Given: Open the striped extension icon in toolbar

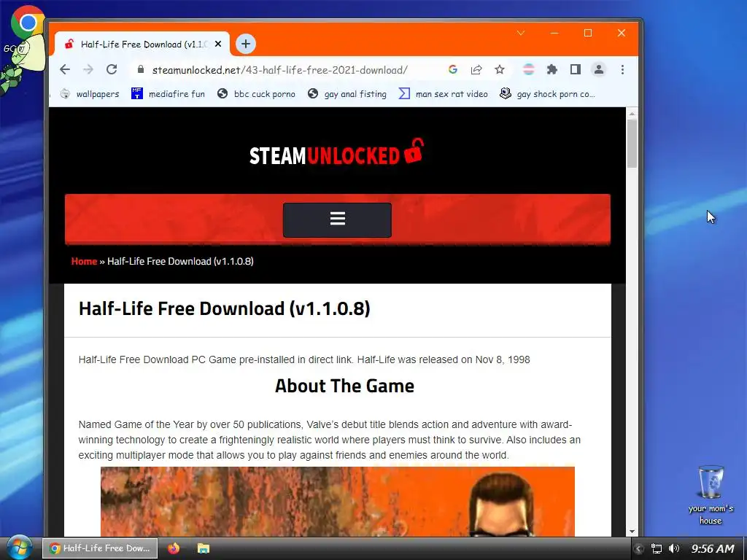Looking at the screenshot, I should (x=528, y=69).
